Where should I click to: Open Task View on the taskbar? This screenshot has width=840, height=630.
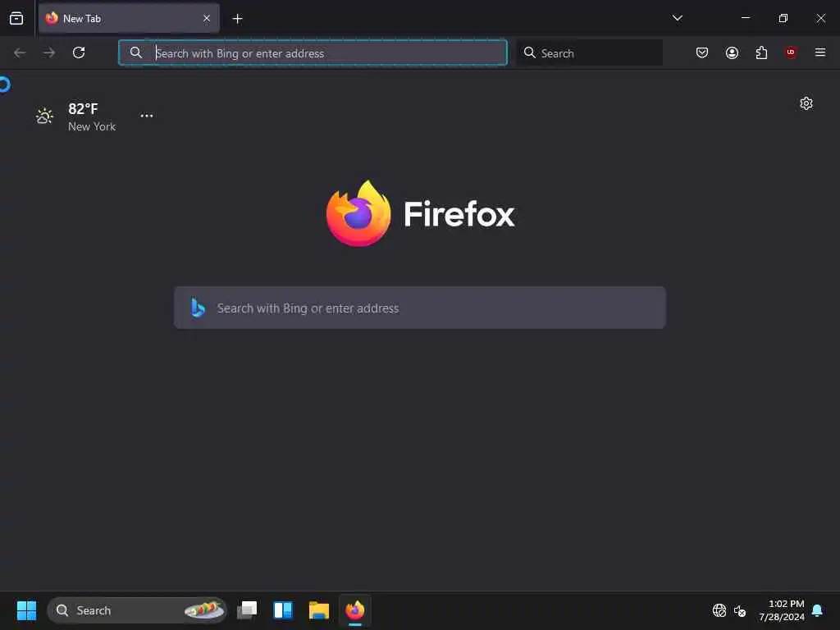pos(247,610)
